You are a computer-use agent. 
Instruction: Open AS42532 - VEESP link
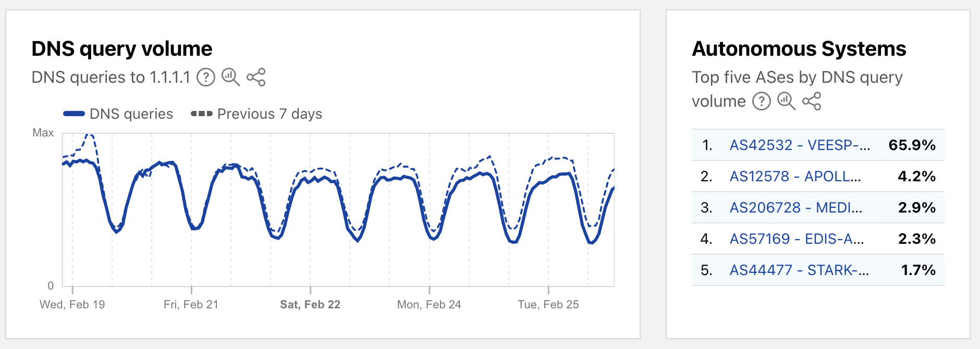(799, 145)
